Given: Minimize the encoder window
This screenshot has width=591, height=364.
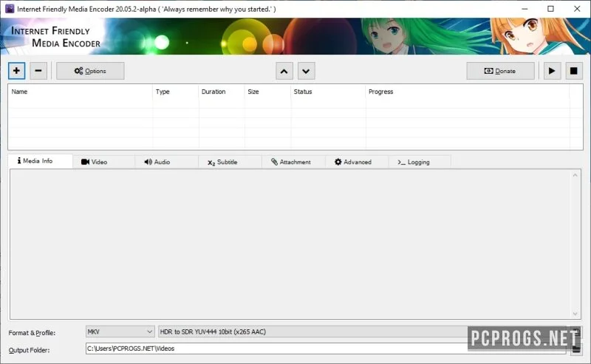Looking at the screenshot, I should click(x=525, y=9).
